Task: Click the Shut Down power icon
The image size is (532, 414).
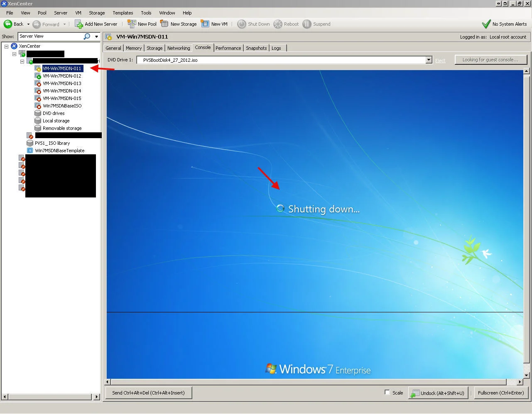Action: click(242, 24)
